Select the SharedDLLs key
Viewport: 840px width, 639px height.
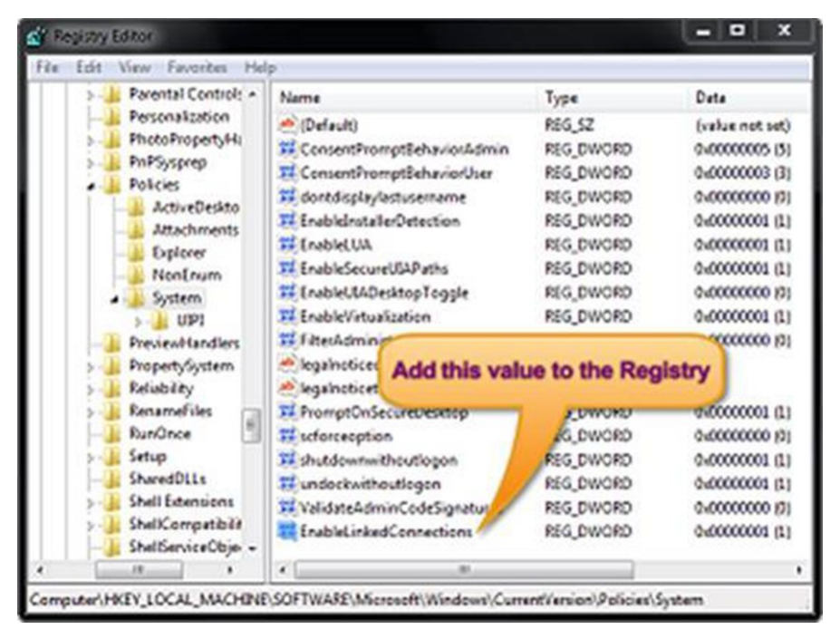click(168, 479)
